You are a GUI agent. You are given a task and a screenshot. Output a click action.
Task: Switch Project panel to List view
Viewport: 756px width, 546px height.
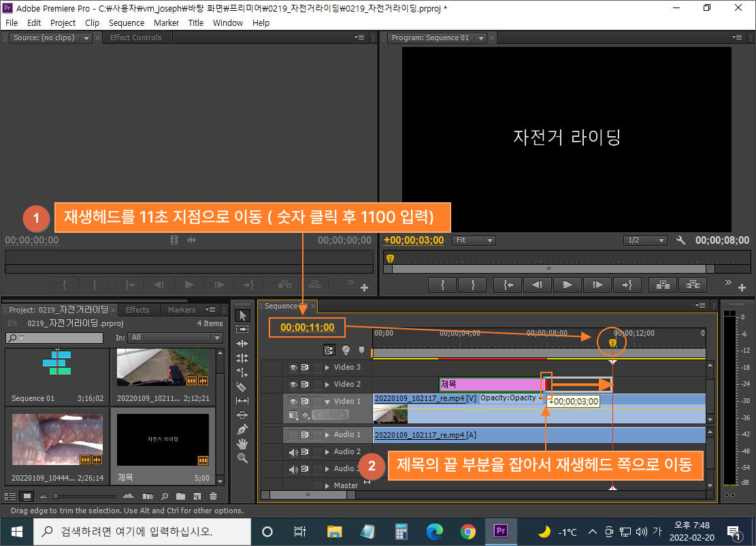pyautogui.click(x=10, y=496)
